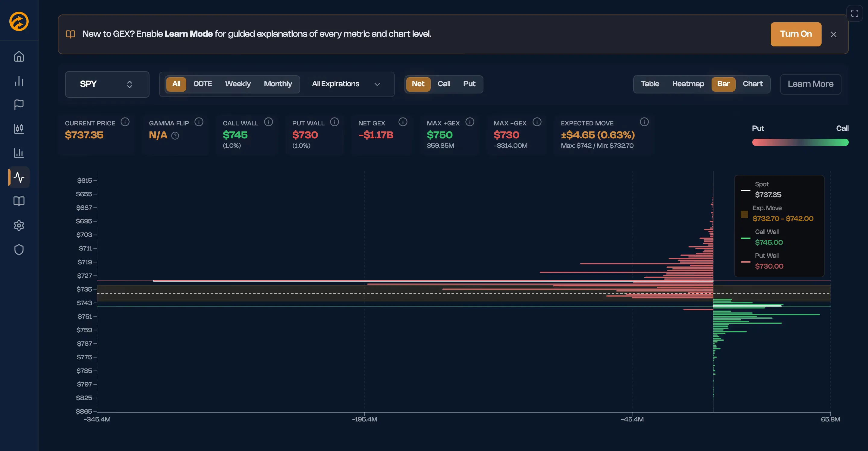
Task: Select the 0DTE expiration filter
Action: click(x=203, y=84)
